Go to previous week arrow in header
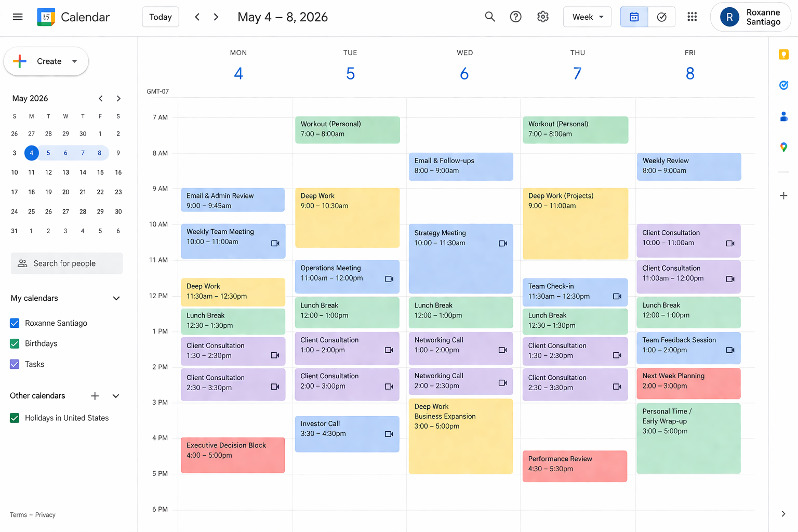Screen dimensions: 798x532 tap(197, 17)
